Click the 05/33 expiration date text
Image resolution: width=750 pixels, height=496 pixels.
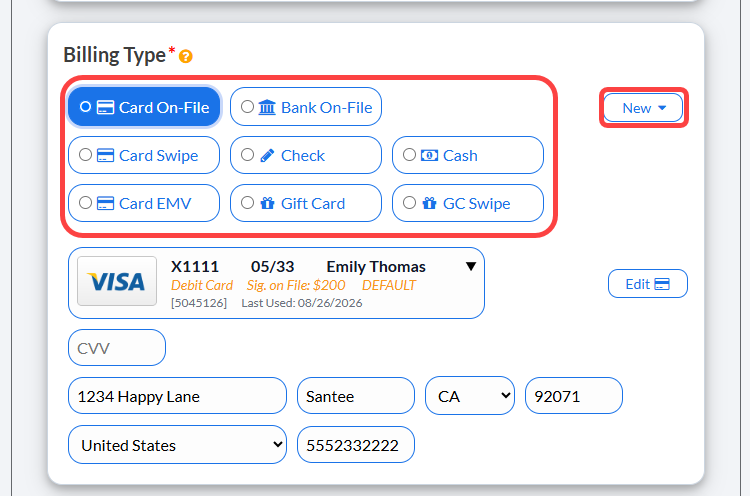pyautogui.click(x=273, y=267)
